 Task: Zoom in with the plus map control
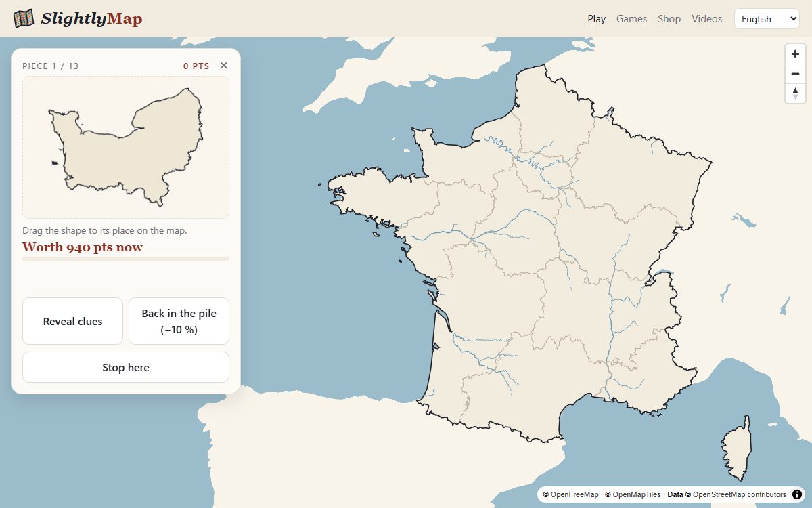pos(795,54)
